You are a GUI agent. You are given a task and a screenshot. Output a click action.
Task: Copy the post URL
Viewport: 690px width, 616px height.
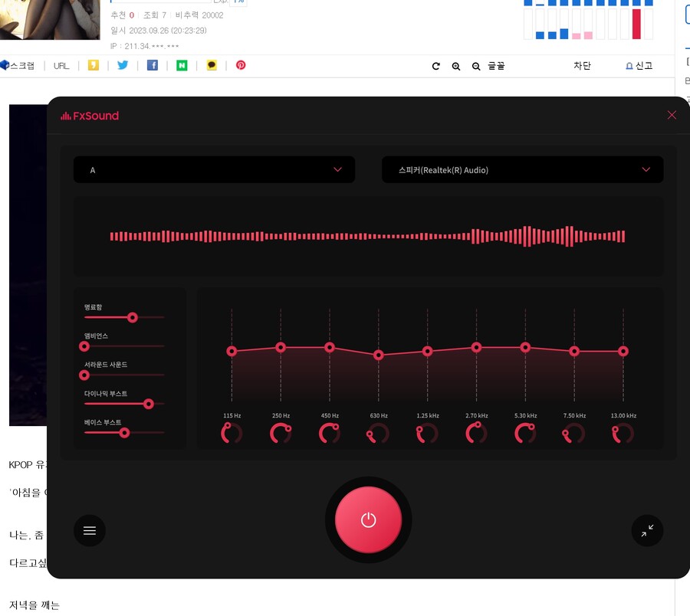pos(61,65)
